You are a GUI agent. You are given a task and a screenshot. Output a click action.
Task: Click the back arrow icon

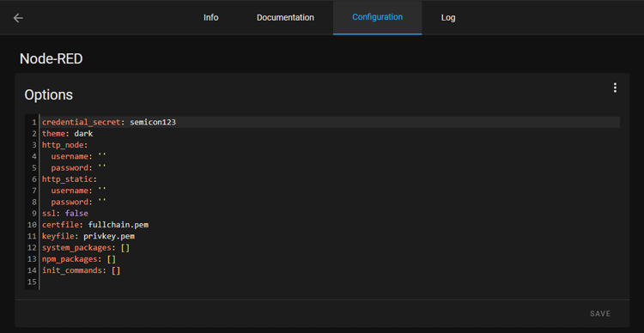pyautogui.click(x=18, y=18)
